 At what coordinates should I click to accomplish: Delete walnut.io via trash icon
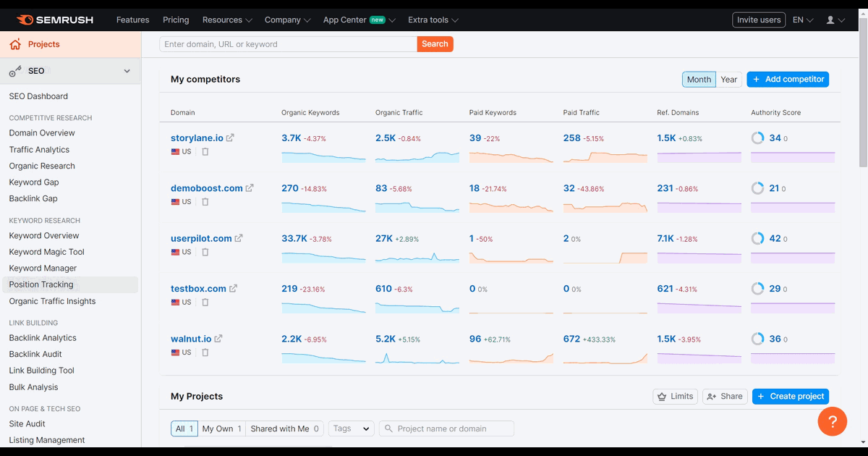point(205,352)
